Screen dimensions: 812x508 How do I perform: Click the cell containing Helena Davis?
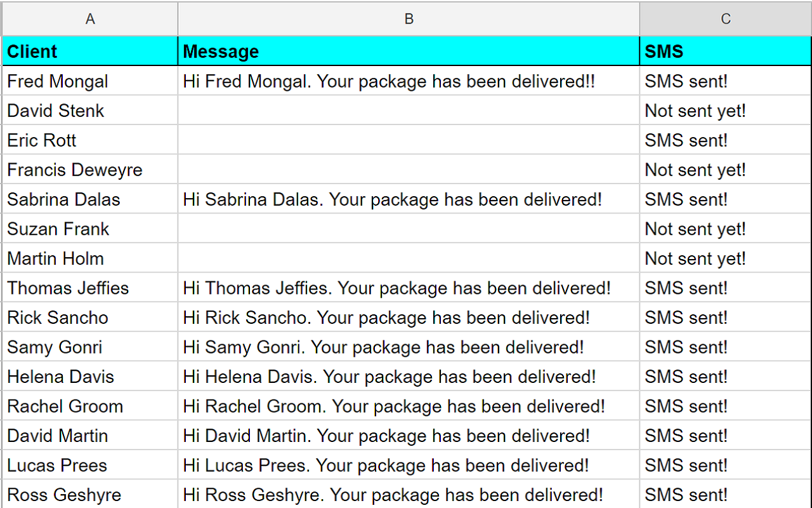(90, 376)
